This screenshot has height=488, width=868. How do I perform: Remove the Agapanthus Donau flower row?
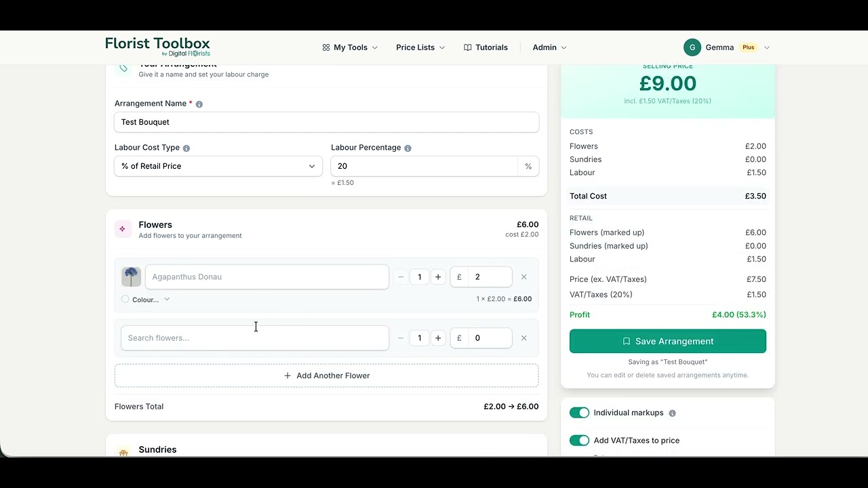pos(524,277)
